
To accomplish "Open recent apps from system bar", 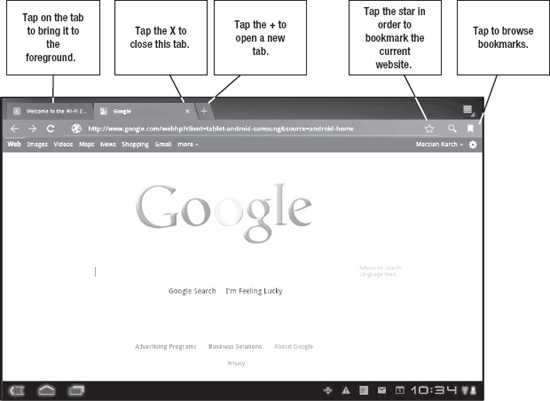I will point(76,390).
